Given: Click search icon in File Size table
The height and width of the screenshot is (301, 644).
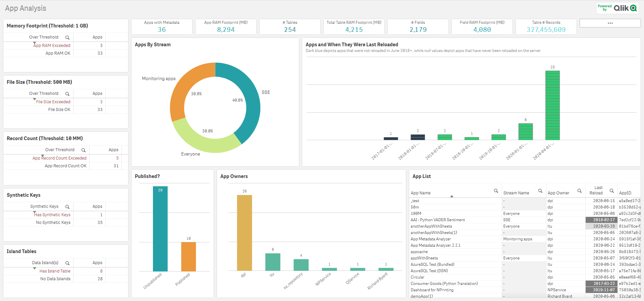Looking at the screenshot, I should click(x=67, y=94).
